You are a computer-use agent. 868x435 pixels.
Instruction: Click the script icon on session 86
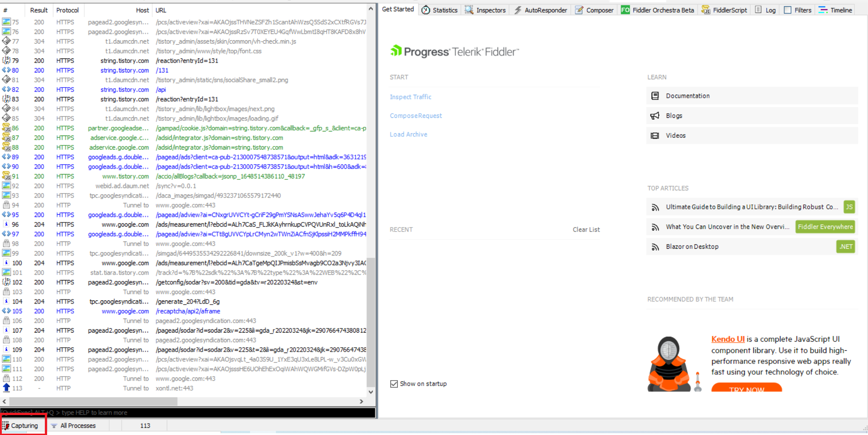[x=6, y=128]
